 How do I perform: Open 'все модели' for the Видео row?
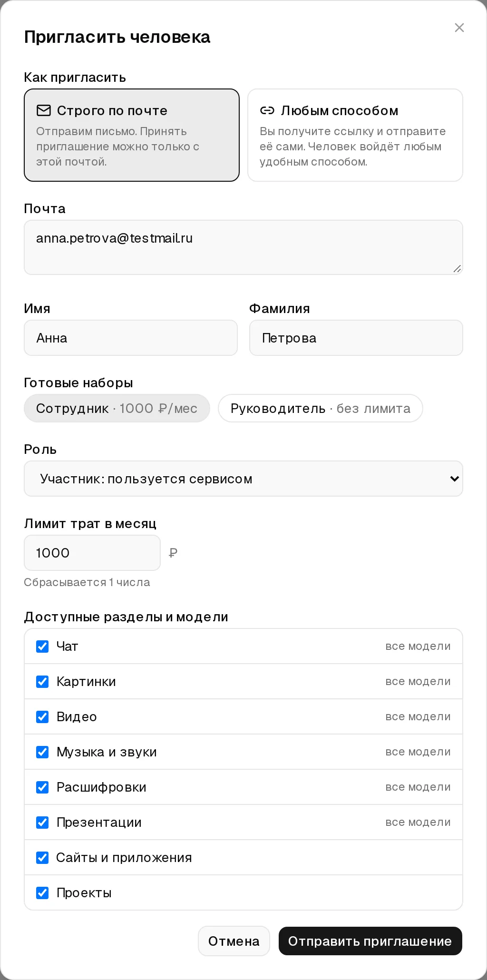pos(418,717)
